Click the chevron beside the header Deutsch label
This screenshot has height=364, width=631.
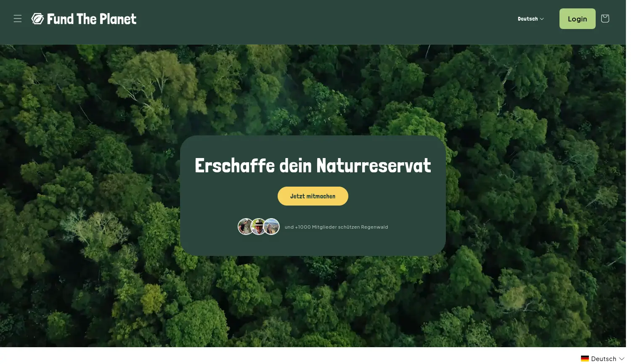coord(542,19)
